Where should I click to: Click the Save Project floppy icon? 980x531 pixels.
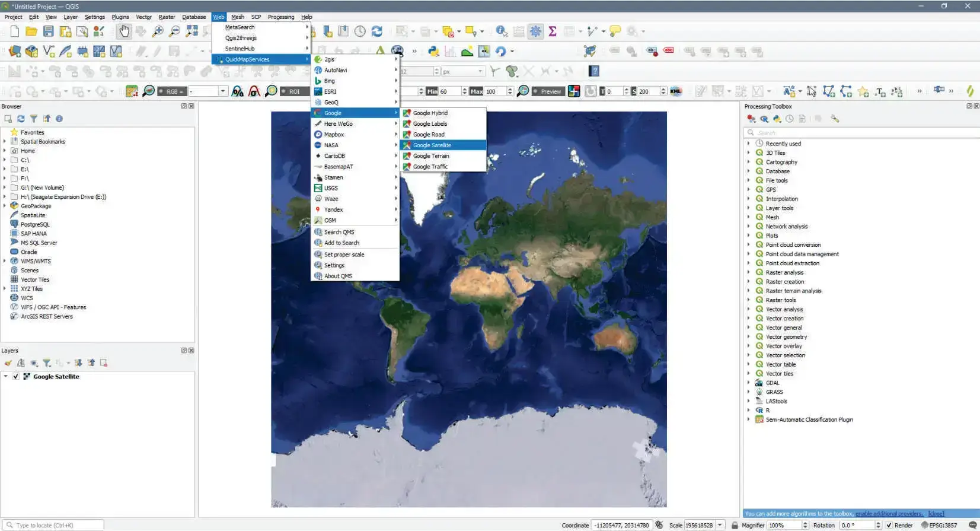[x=49, y=31]
